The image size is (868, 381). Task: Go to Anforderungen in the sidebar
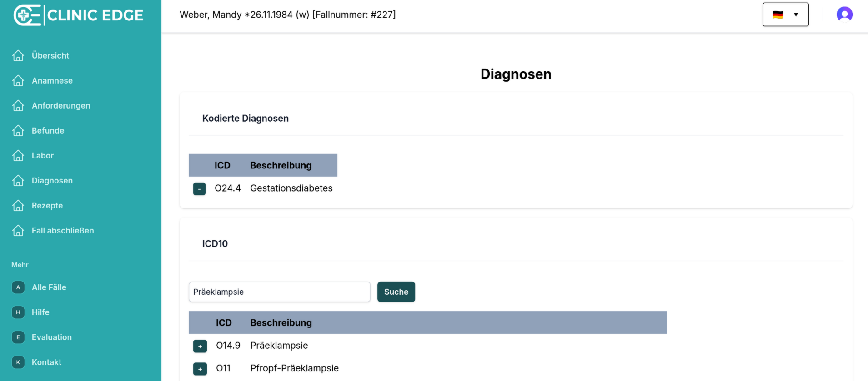61,106
